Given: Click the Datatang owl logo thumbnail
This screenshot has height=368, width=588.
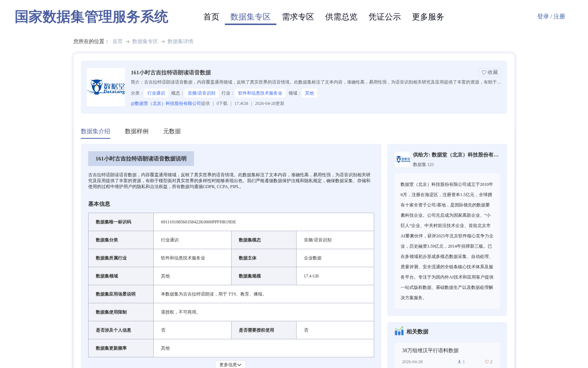Looking at the screenshot, I should point(106,87).
